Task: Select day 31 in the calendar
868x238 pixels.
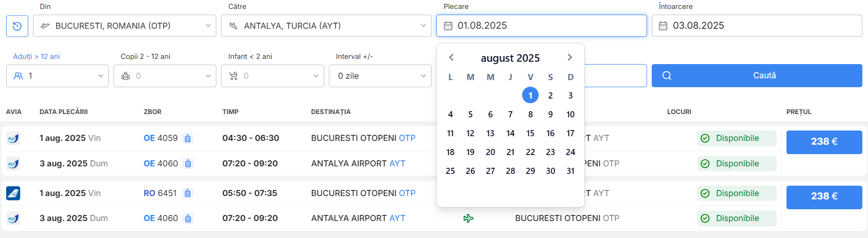Action: (x=570, y=171)
